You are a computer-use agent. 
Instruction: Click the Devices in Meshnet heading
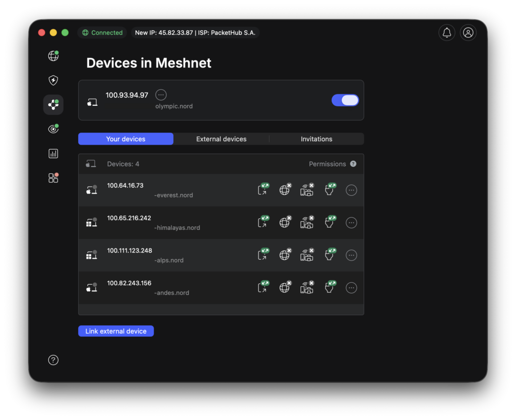[149, 63]
